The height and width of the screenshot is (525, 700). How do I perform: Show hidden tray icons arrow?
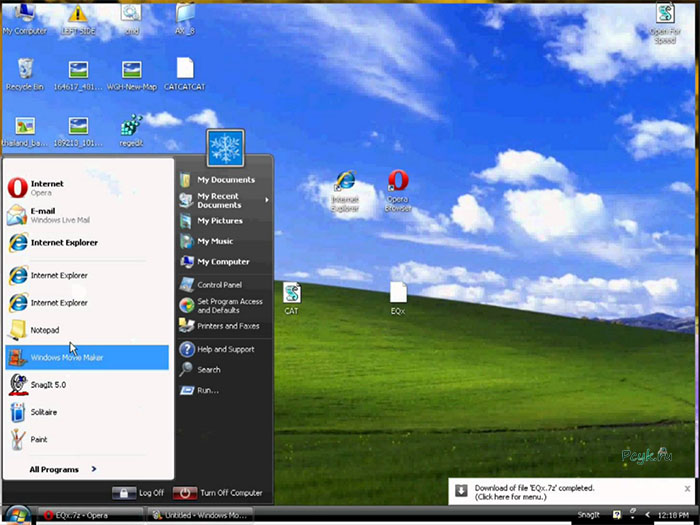pos(647,515)
